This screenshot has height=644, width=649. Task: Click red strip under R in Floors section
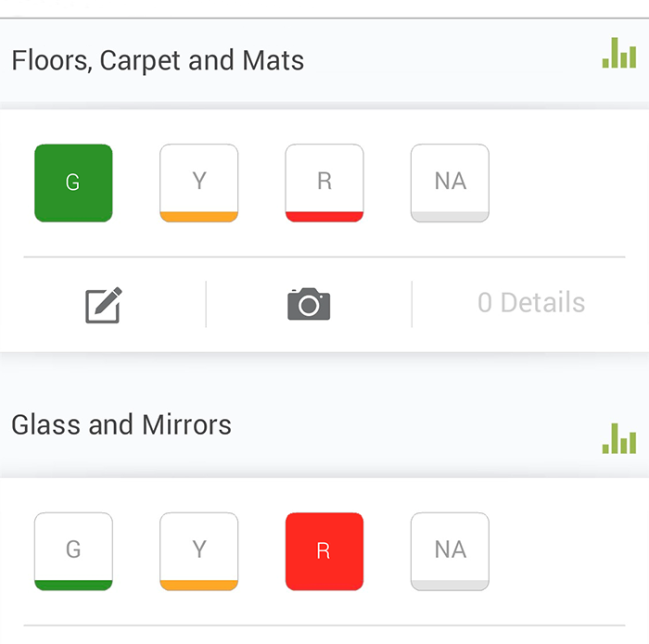tap(324, 217)
